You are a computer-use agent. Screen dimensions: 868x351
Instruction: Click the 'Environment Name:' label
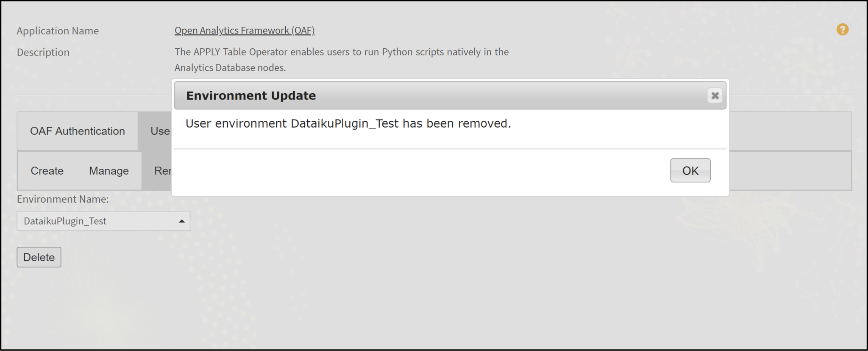[x=63, y=199]
